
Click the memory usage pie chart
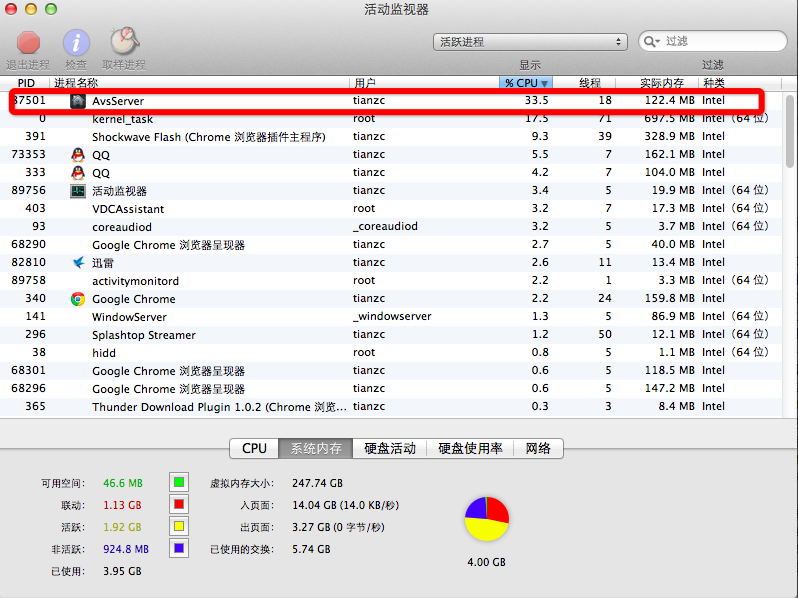[487, 519]
